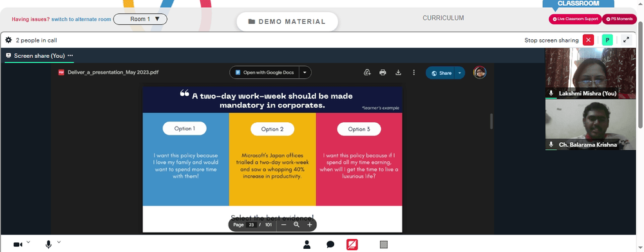This screenshot has width=644, height=252.
Task: Expand camera options chevron
Action: pyautogui.click(x=28, y=242)
